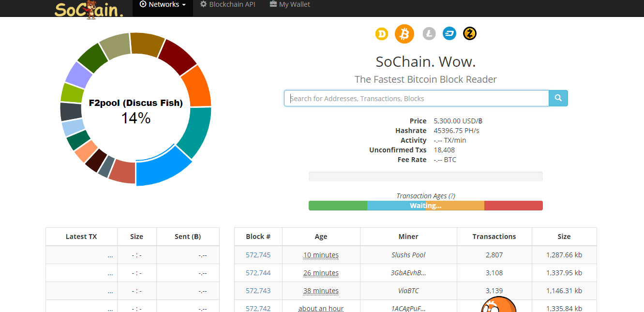This screenshot has width=644, height=312.
Task: Click the 1,287.66 kb block size
Action: [x=564, y=255]
